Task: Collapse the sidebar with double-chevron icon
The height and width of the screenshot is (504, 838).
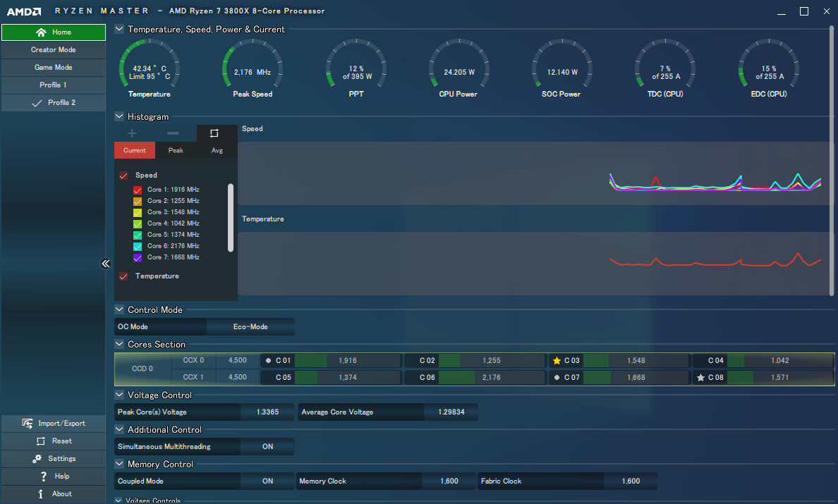Action: (x=106, y=263)
